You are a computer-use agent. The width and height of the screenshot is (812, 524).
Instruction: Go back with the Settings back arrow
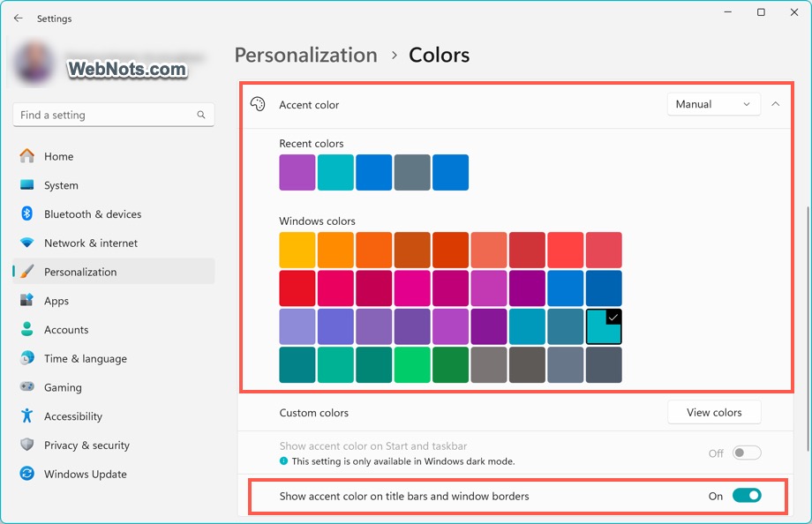click(19, 19)
